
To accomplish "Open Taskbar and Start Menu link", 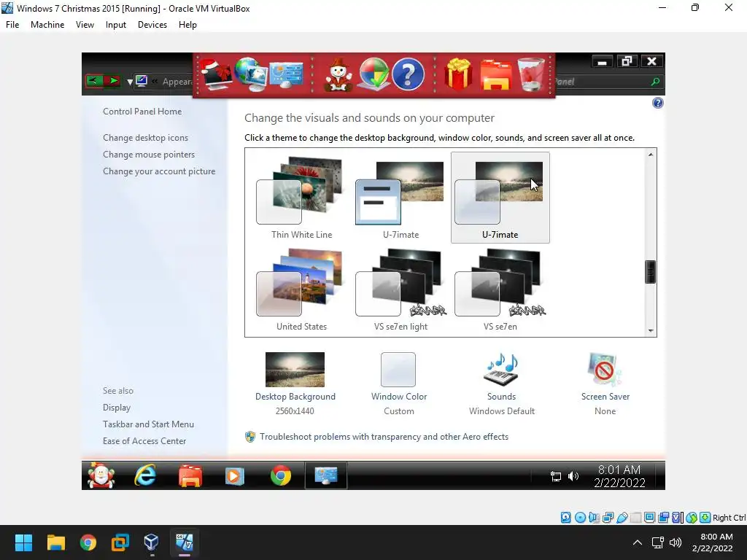I will pos(148,424).
